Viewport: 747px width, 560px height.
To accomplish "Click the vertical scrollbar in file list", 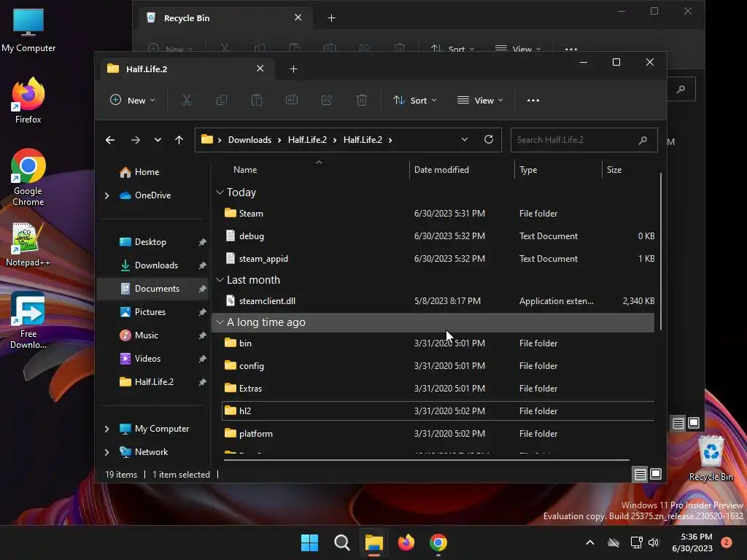I will (x=661, y=252).
